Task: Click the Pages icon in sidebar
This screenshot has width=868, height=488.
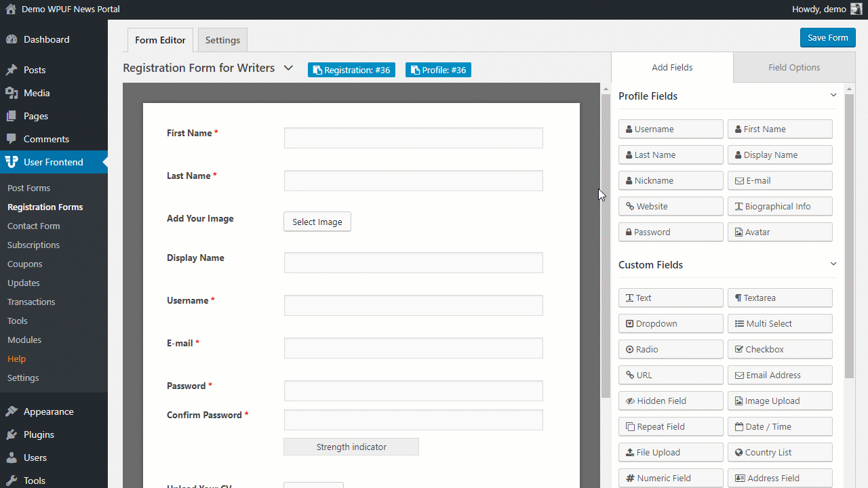Action: tap(12, 116)
